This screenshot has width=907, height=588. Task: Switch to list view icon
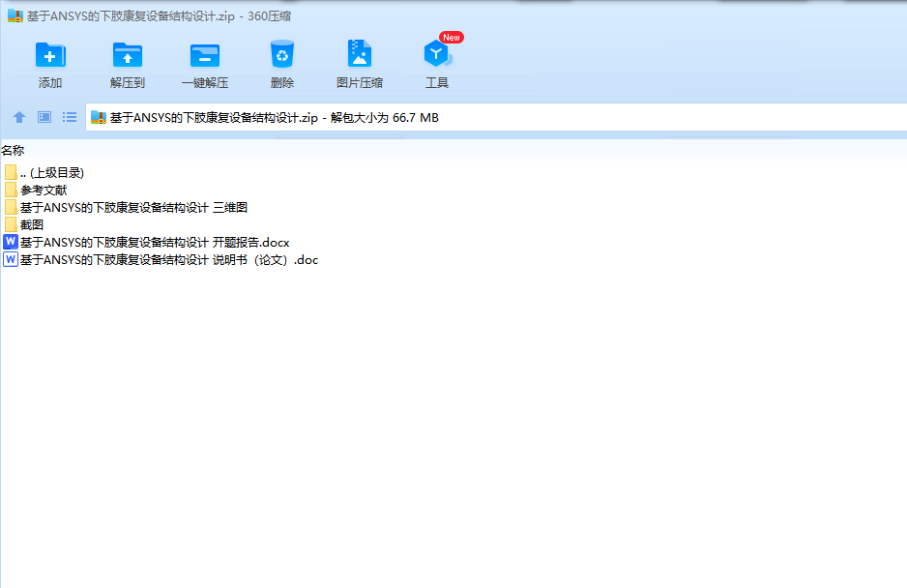pos(70,117)
